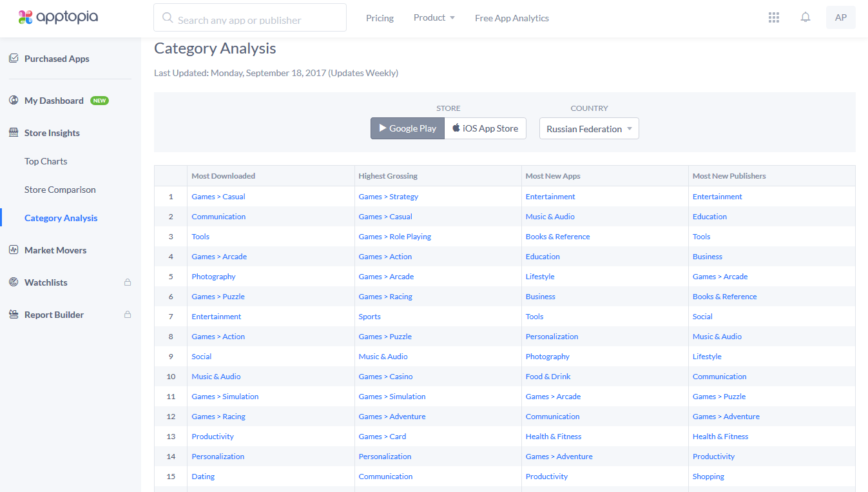Click the Purchased Apps sidebar icon

(14, 59)
